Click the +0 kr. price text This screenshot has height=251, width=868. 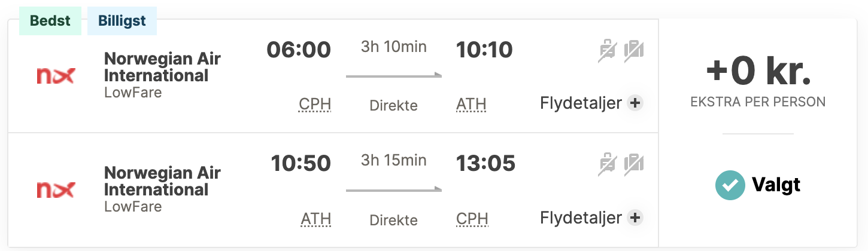click(757, 72)
